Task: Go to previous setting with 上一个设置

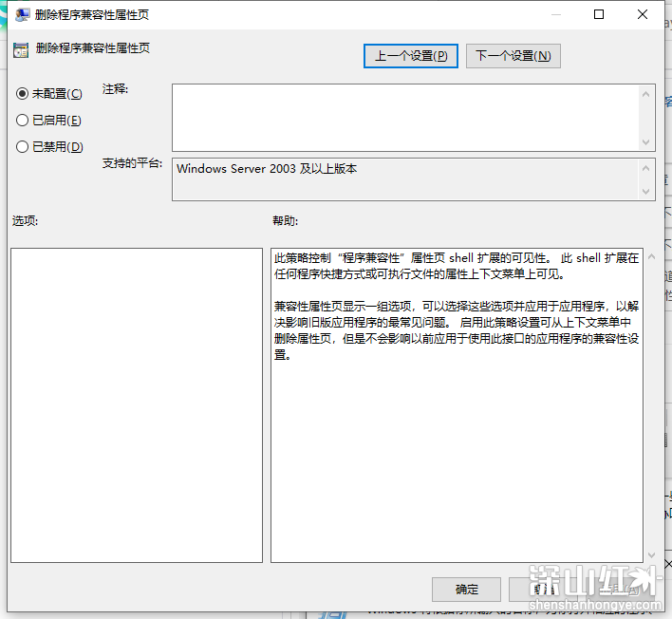Action: click(411, 56)
